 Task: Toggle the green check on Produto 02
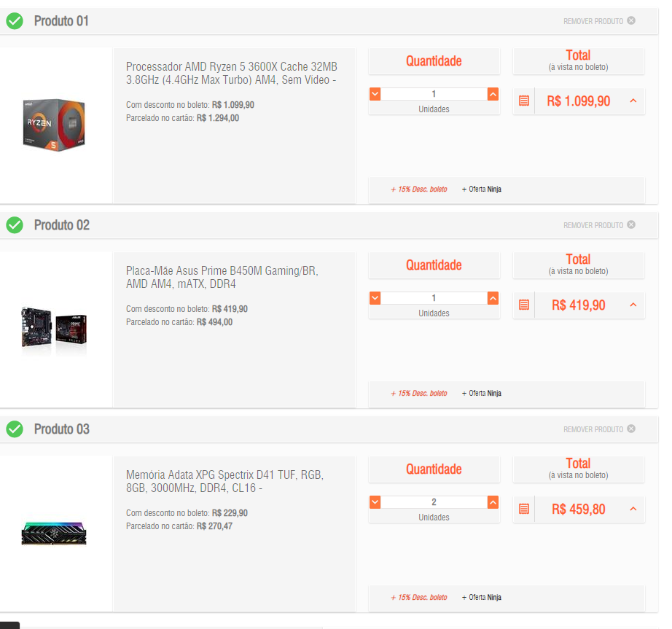(x=15, y=224)
